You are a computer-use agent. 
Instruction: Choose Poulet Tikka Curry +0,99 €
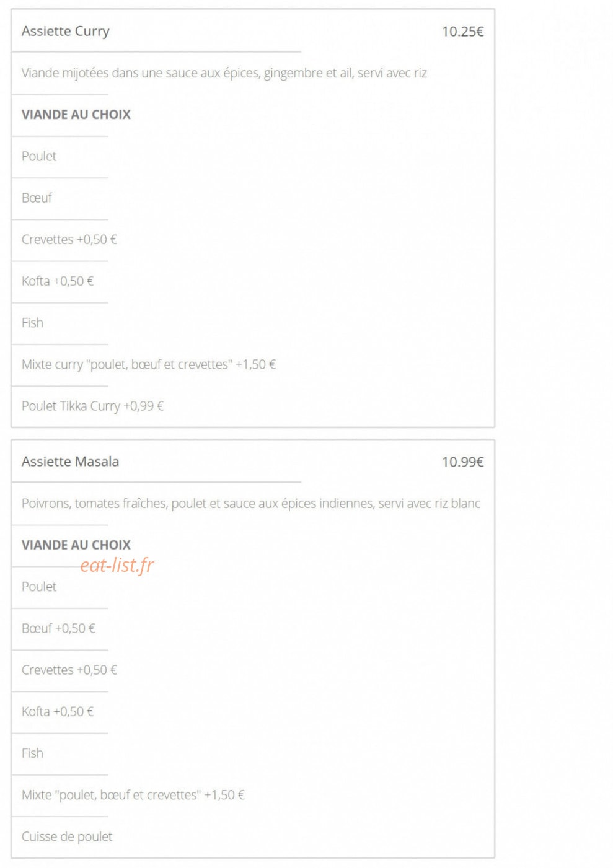tap(92, 406)
